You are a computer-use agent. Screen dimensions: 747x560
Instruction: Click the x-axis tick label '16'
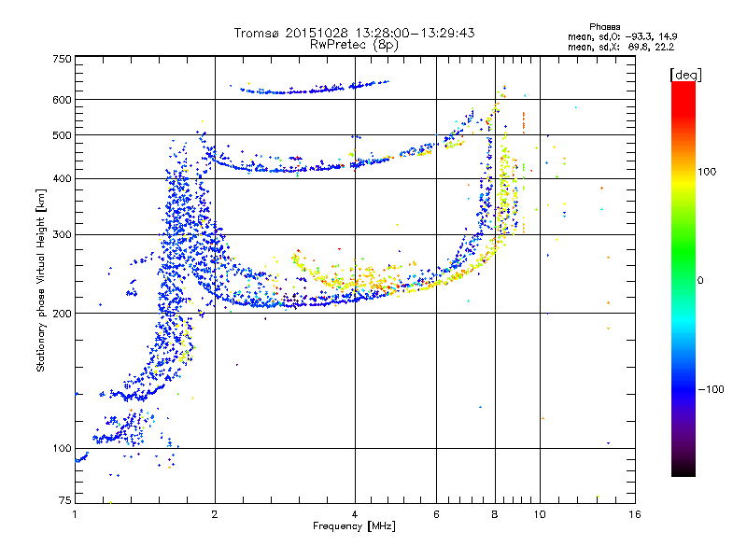[x=635, y=514]
